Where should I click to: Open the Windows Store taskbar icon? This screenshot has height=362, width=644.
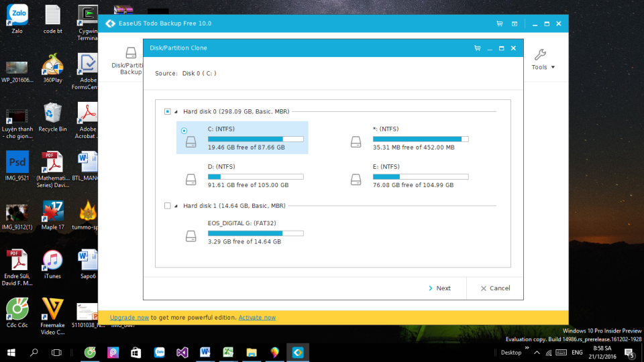point(136,353)
